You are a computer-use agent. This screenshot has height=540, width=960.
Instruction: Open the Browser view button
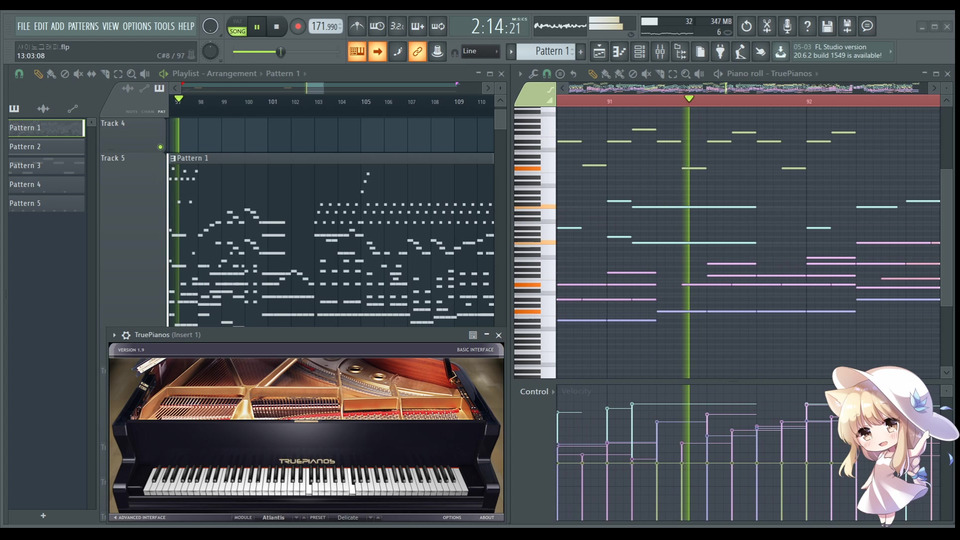(x=680, y=52)
